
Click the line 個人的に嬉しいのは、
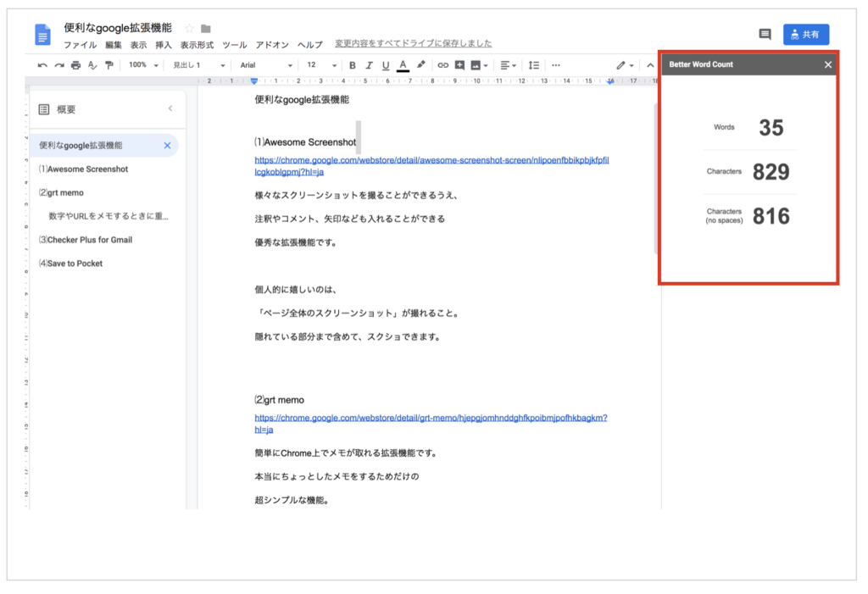(x=296, y=290)
